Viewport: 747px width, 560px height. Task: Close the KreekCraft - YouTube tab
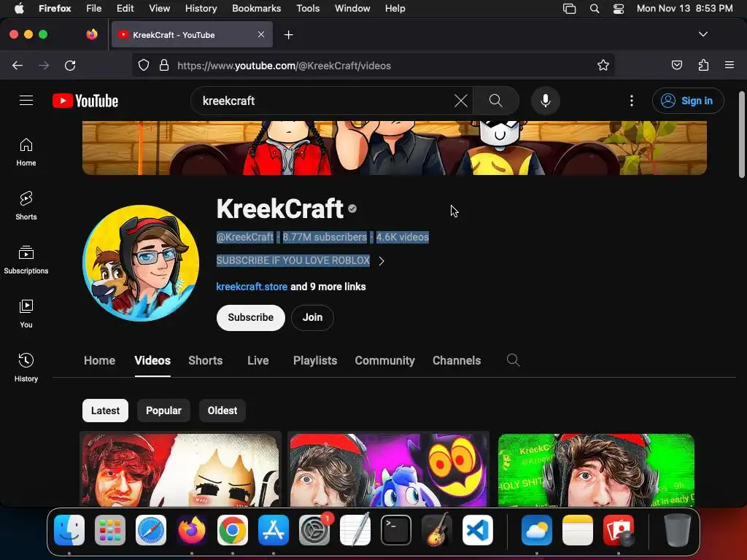coord(261,34)
